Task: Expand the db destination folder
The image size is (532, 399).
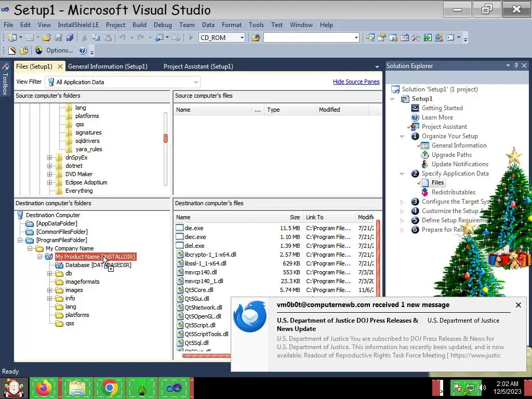Action: tap(49, 273)
